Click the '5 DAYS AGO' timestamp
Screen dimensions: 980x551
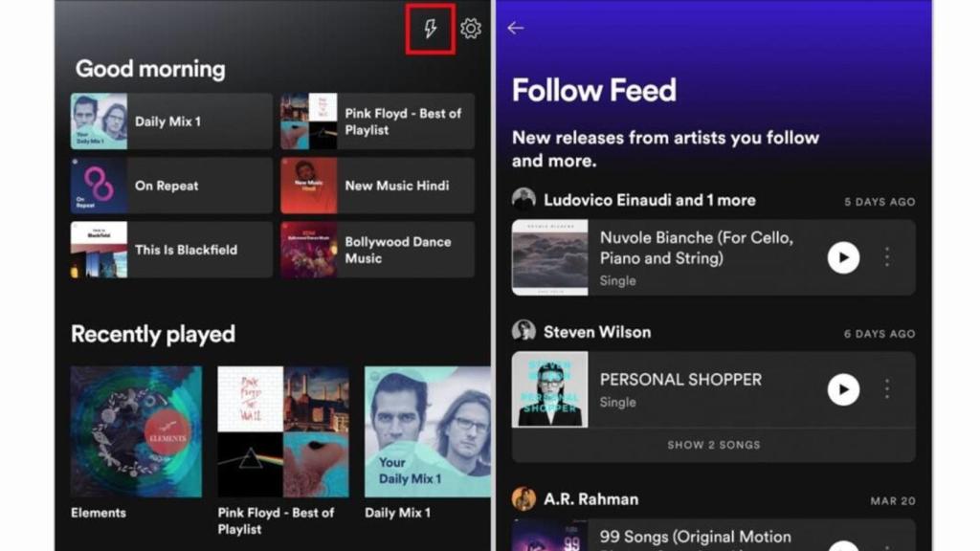880,202
